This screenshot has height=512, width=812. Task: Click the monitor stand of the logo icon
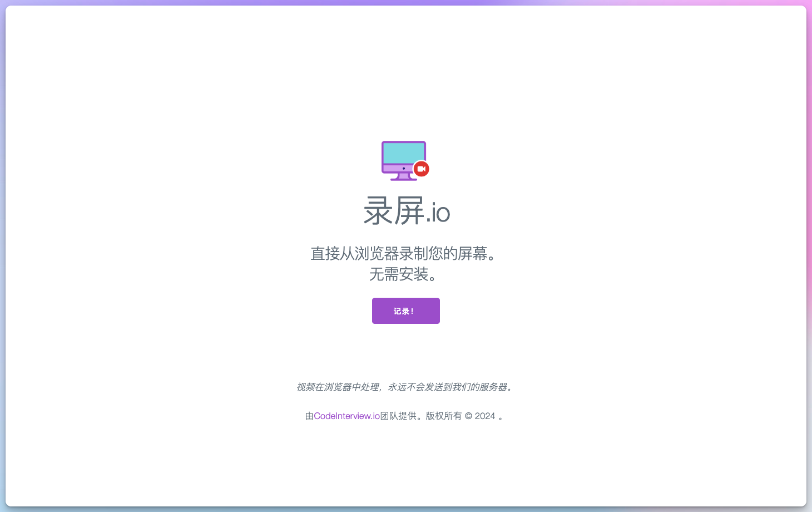point(403,177)
